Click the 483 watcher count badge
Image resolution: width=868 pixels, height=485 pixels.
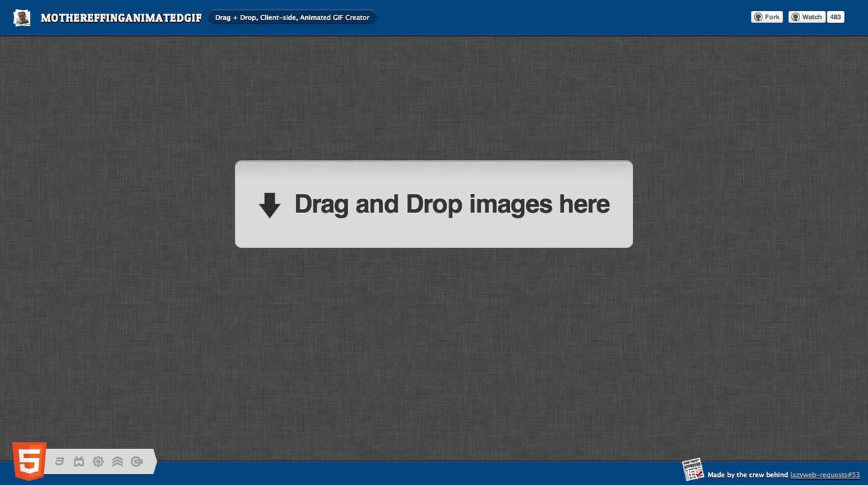835,17
